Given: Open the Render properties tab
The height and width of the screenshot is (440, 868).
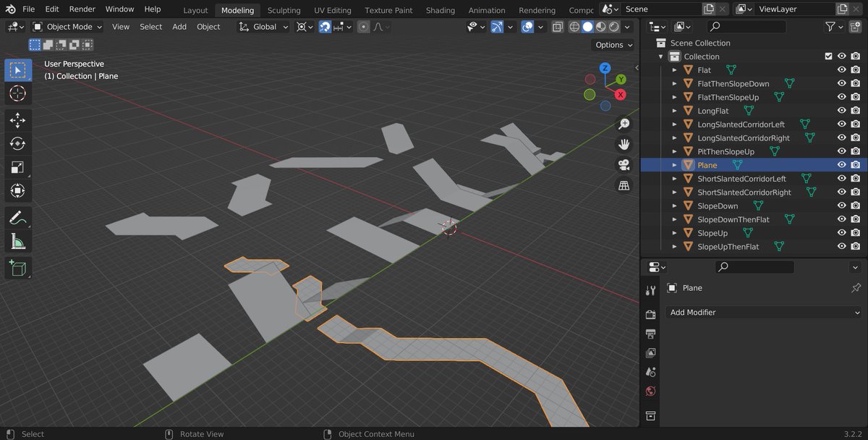Looking at the screenshot, I should [650, 314].
